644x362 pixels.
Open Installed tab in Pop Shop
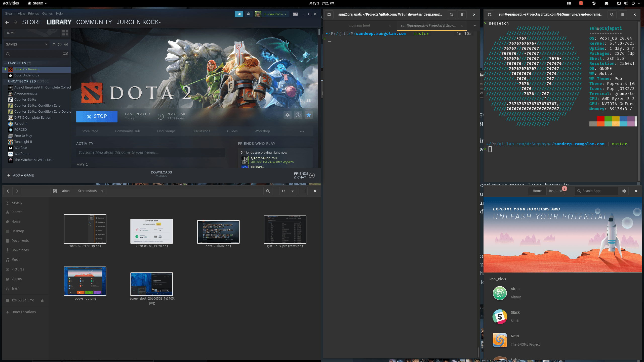555,191
